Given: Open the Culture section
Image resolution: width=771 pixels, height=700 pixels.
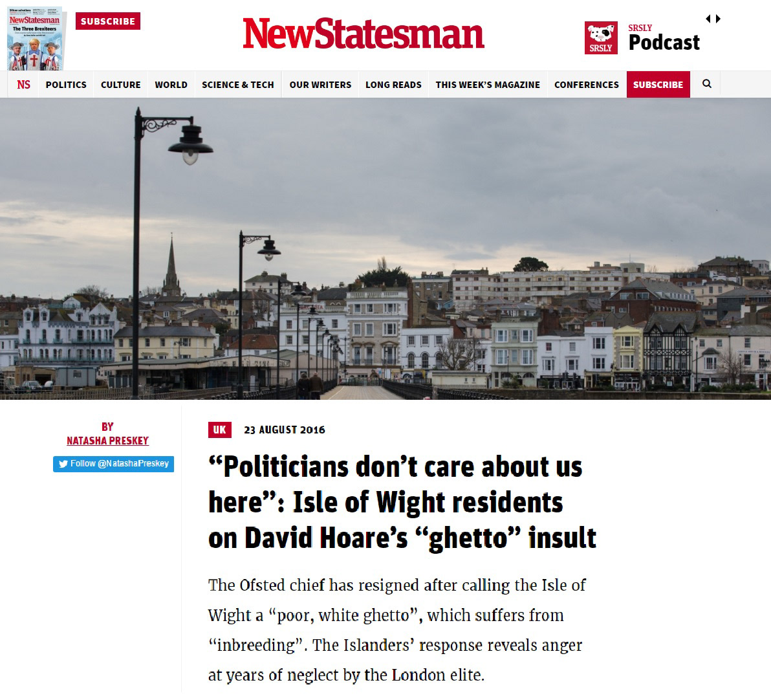Looking at the screenshot, I should 120,85.
